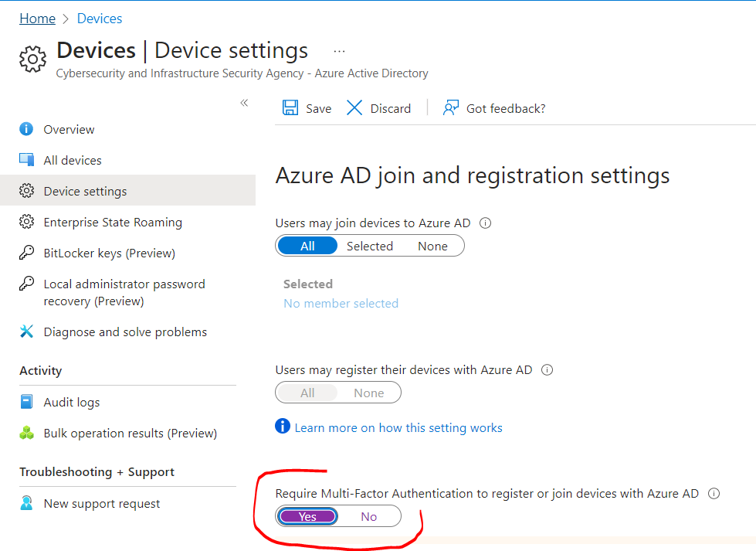The width and height of the screenshot is (756, 551).
Task: Collapse the left navigation pane
Action: coord(244,102)
